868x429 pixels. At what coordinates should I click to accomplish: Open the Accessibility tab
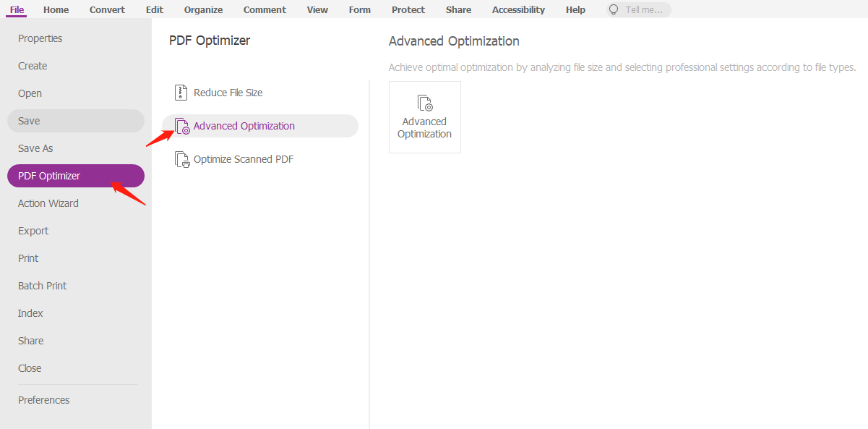518,10
